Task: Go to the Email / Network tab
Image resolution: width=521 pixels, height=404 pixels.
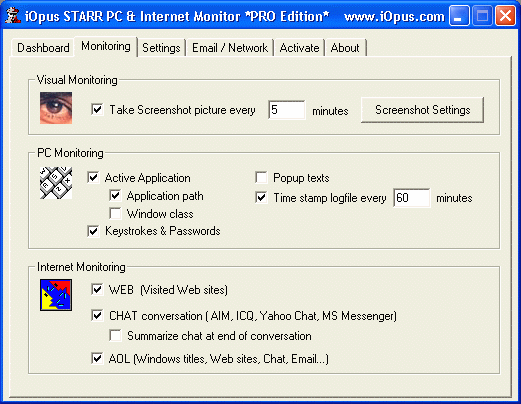Action: [x=230, y=48]
